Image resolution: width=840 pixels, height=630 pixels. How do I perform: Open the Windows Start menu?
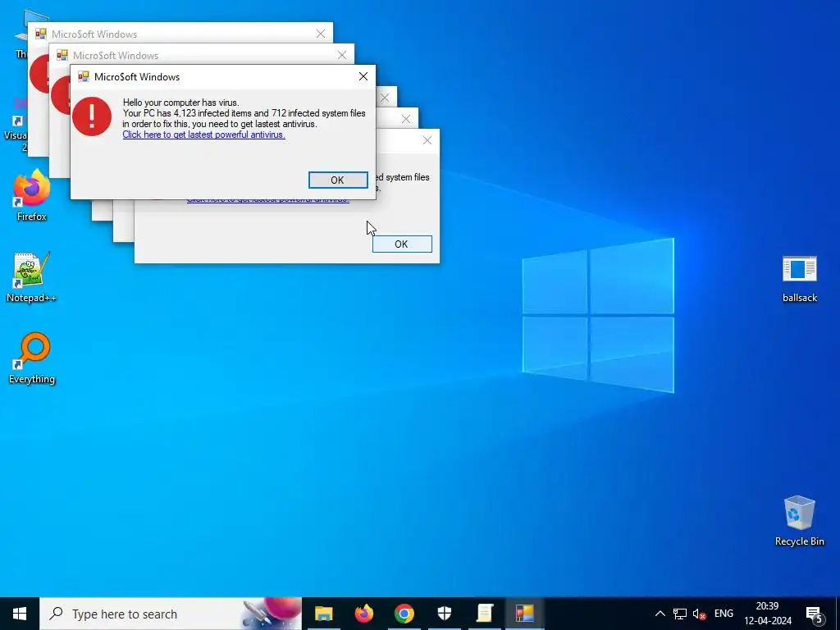pos(20,614)
